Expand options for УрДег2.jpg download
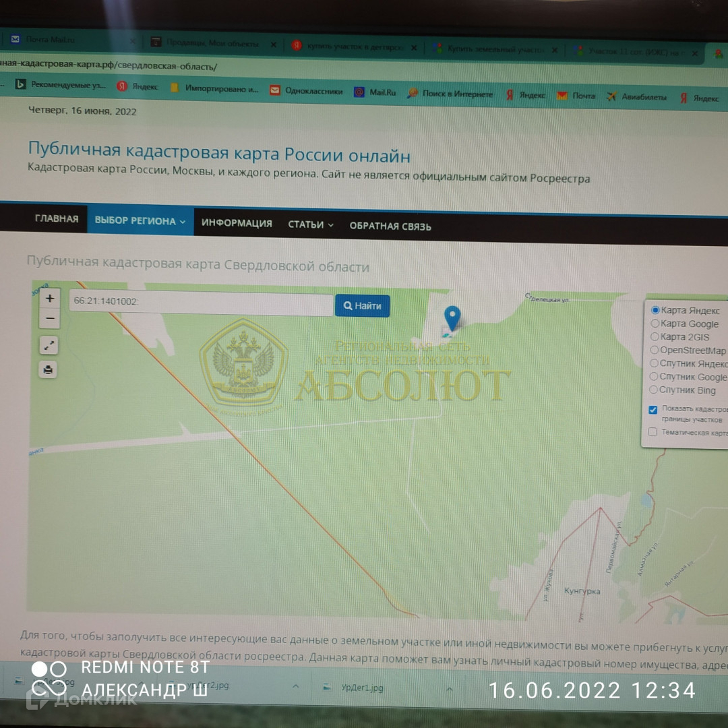This screenshot has height=728, width=728. click(x=295, y=686)
